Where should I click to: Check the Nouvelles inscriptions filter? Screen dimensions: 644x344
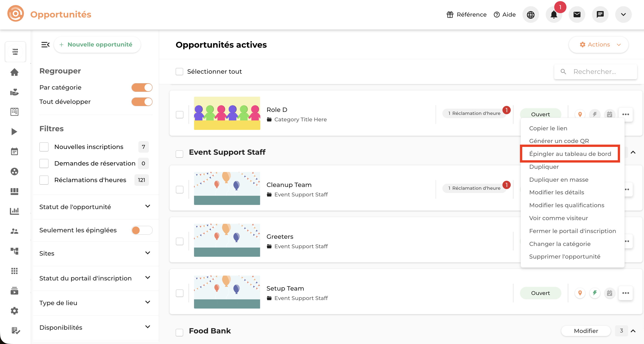pyautogui.click(x=44, y=147)
